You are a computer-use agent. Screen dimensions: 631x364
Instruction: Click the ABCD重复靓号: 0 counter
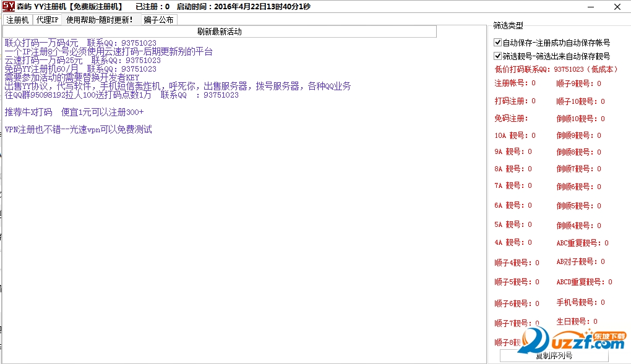[x=585, y=282]
